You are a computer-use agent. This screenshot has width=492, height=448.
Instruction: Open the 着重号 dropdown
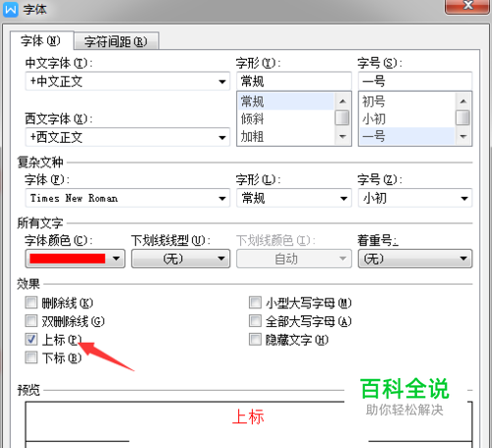click(415, 259)
